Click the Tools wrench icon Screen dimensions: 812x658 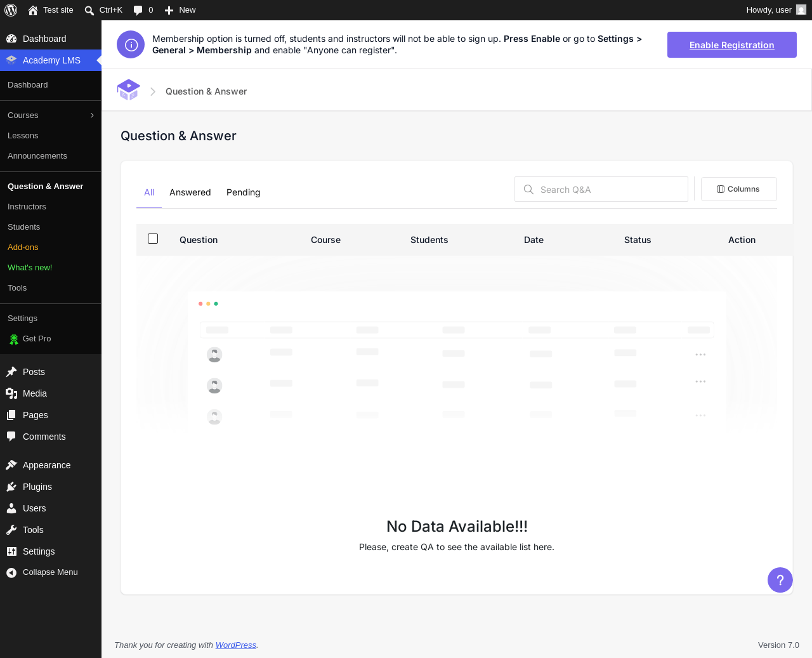pyautogui.click(x=11, y=530)
